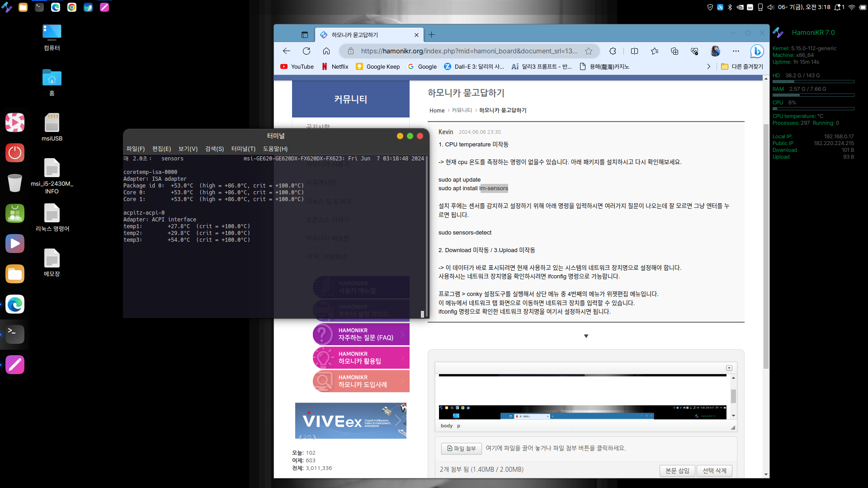Open 메모장 desktop file
This screenshot has height=488, width=868.
[x=52, y=263]
